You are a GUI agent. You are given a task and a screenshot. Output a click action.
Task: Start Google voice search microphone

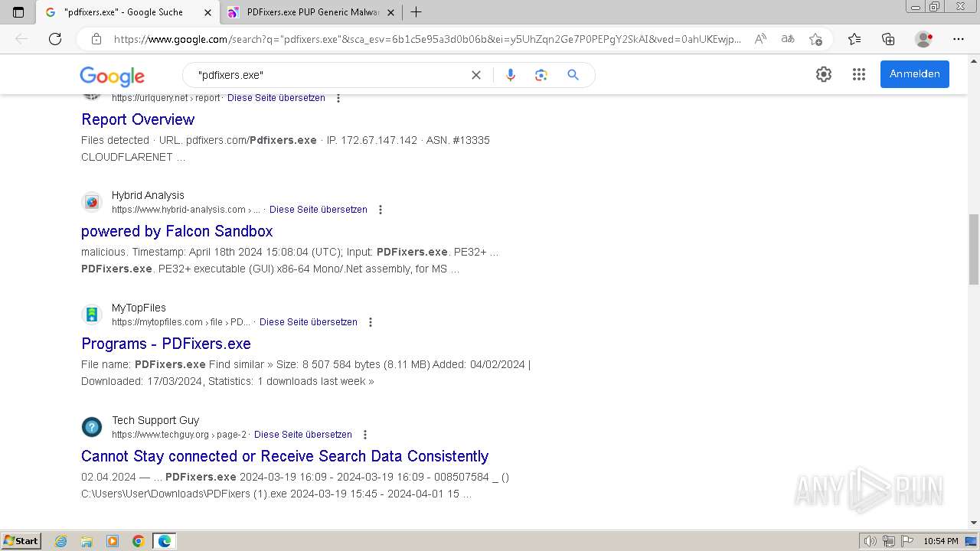coord(511,75)
